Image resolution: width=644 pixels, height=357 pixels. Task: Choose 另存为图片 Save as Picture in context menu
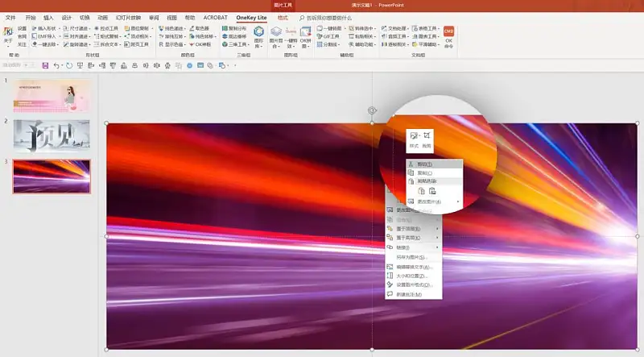414,257
